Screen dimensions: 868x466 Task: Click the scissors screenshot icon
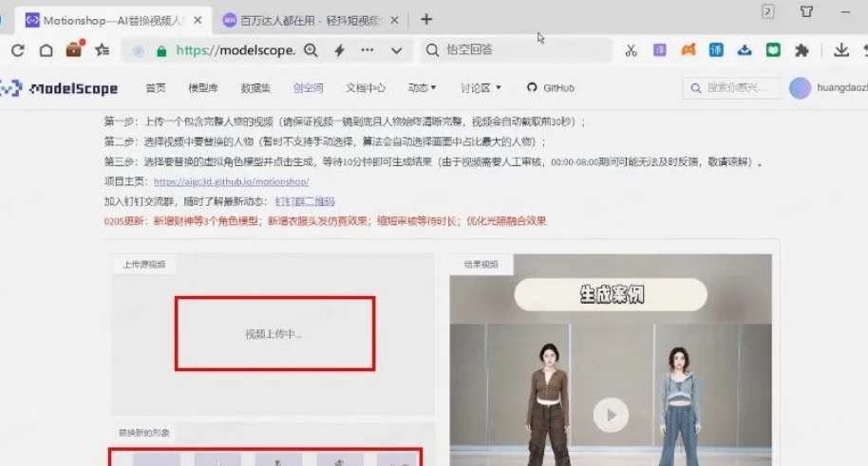(x=632, y=51)
